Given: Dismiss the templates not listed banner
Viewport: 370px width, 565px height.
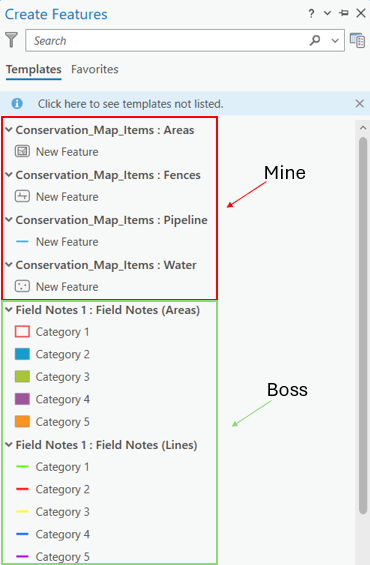Looking at the screenshot, I should tap(360, 104).
